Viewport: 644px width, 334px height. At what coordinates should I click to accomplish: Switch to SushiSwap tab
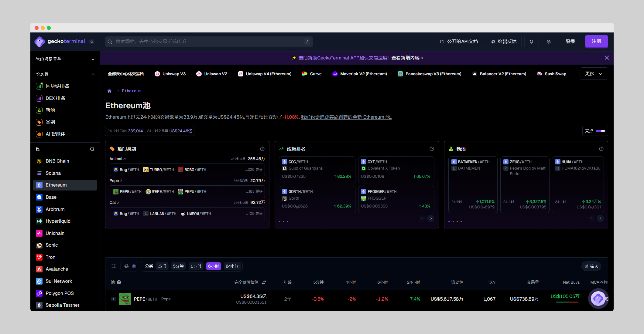[x=552, y=74]
